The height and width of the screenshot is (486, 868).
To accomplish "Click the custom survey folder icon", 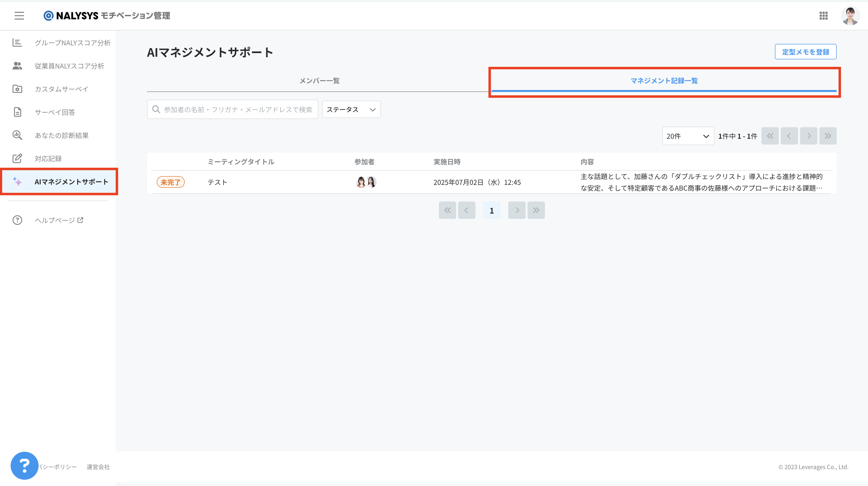I will (17, 89).
